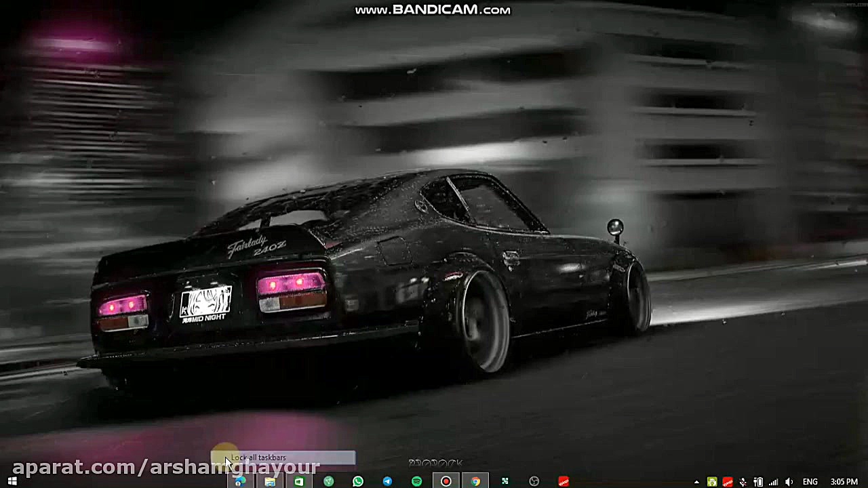Open WhatsApp from the taskbar
868x488 pixels.
pyautogui.click(x=358, y=481)
